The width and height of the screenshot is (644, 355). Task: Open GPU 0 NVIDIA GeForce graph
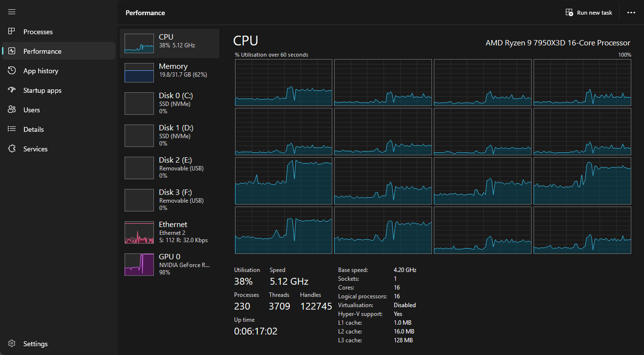(x=169, y=264)
